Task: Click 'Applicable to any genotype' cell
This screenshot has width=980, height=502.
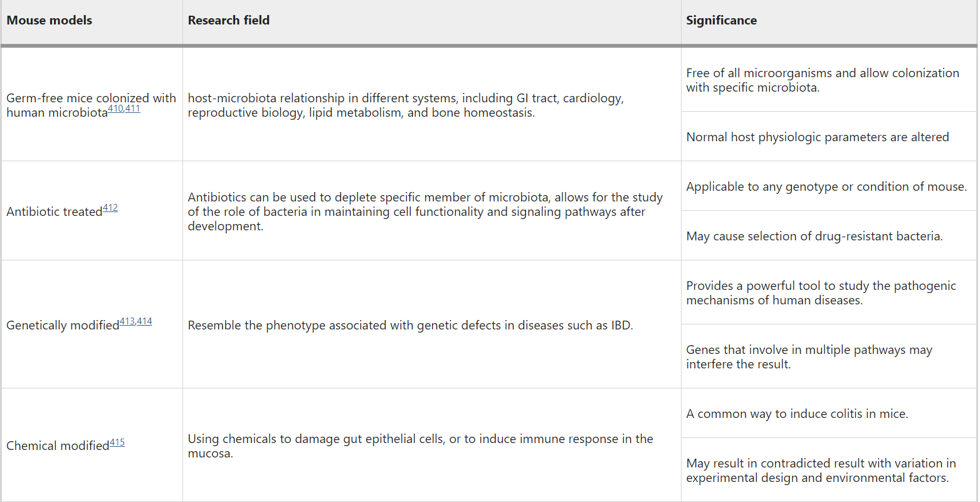Action: tap(826, 187)
